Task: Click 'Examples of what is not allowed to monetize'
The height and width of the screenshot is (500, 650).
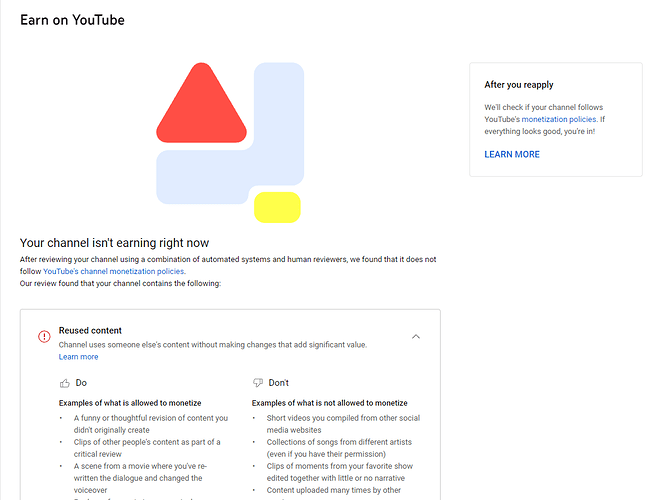Action: pyautogui.click(x=330, y=403)
